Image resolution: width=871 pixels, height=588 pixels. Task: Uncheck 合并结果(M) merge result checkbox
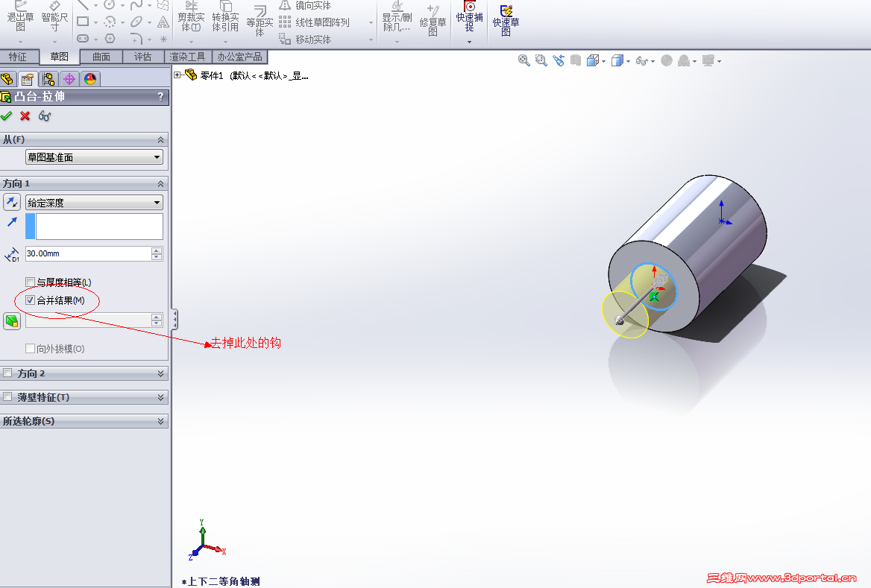point(30,300)
